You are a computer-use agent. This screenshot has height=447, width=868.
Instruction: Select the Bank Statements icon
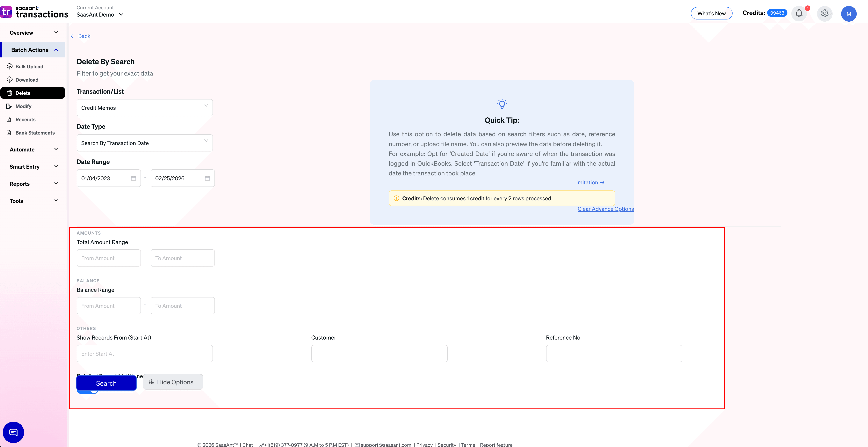[9, 132]
